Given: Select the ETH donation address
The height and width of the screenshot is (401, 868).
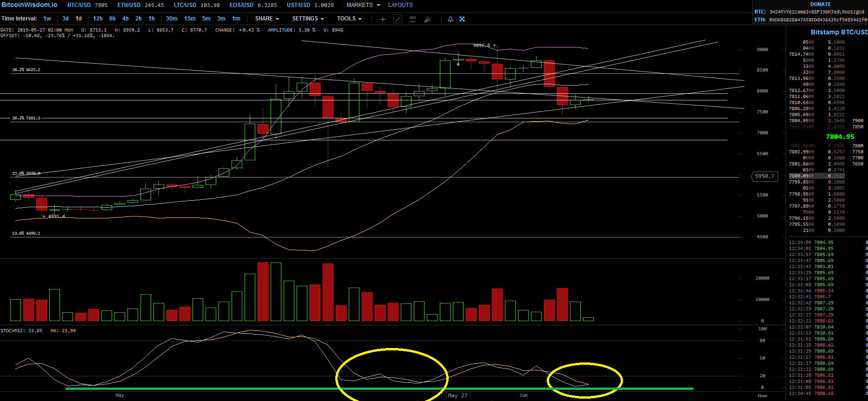Looking at the screenshot, I should [818, 20].
